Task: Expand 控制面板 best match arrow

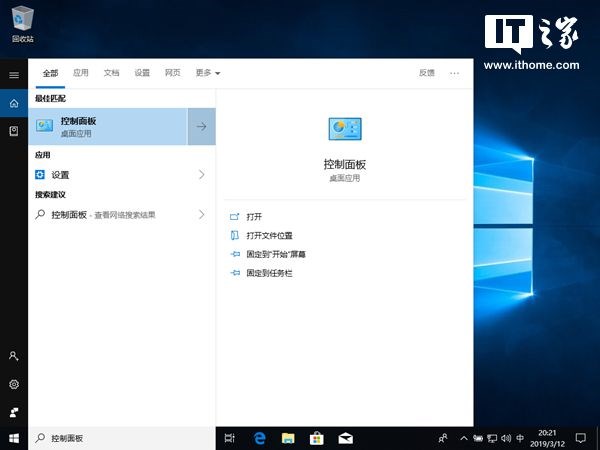Action: (x=201, y=127)
